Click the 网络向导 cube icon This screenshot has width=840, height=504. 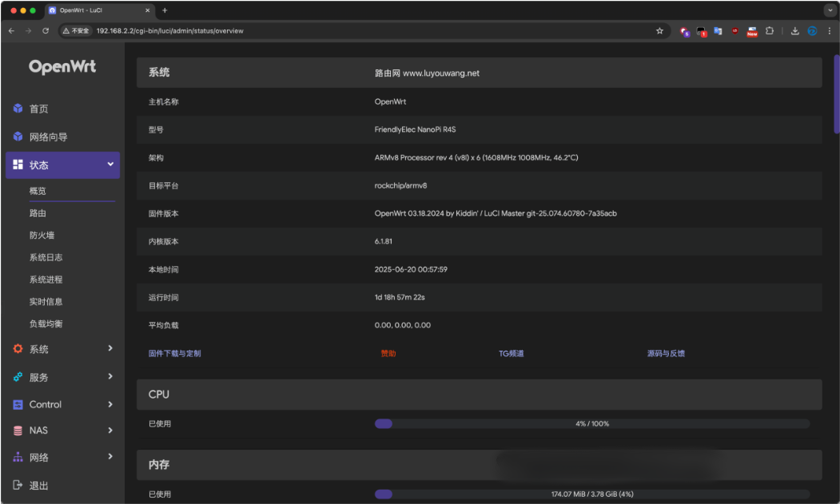(18, 137)
